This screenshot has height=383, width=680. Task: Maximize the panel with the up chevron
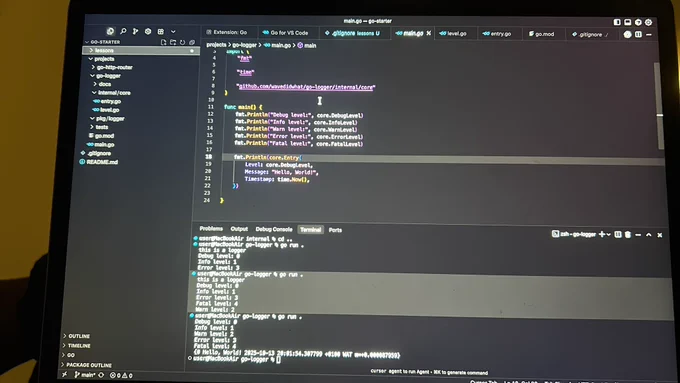pos(649,235)
